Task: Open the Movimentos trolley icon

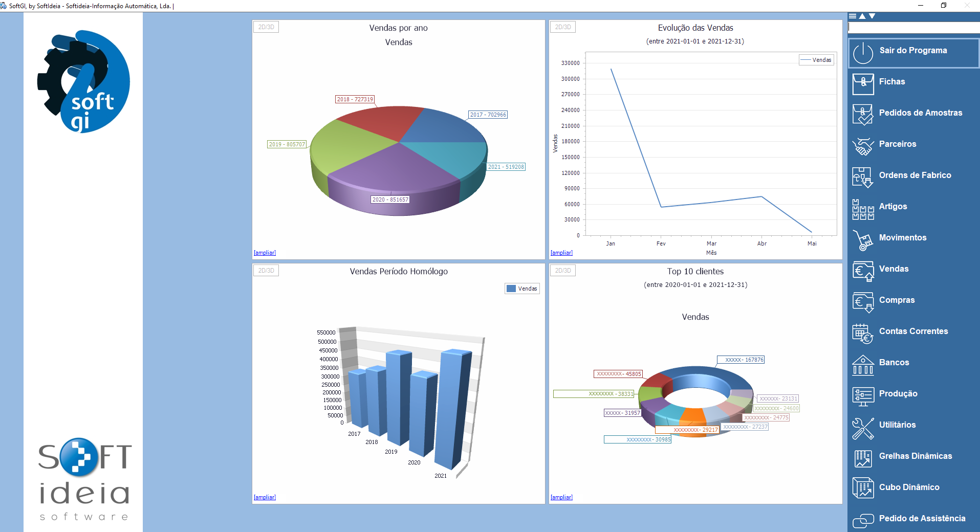Action: [x=863, y=239]
